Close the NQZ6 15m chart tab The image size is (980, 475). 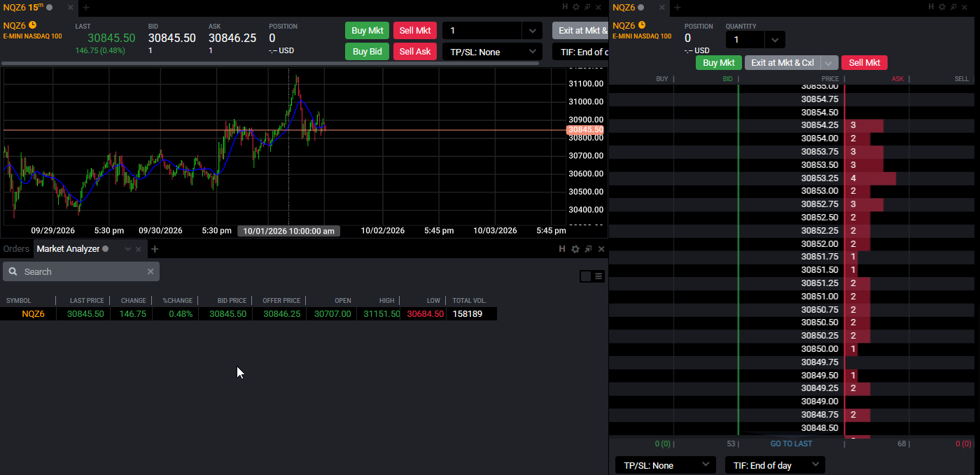click(x=70, y=8)
